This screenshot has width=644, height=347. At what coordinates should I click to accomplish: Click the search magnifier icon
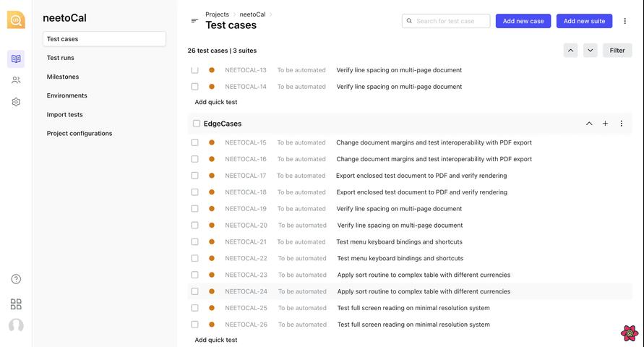(410, 21)
